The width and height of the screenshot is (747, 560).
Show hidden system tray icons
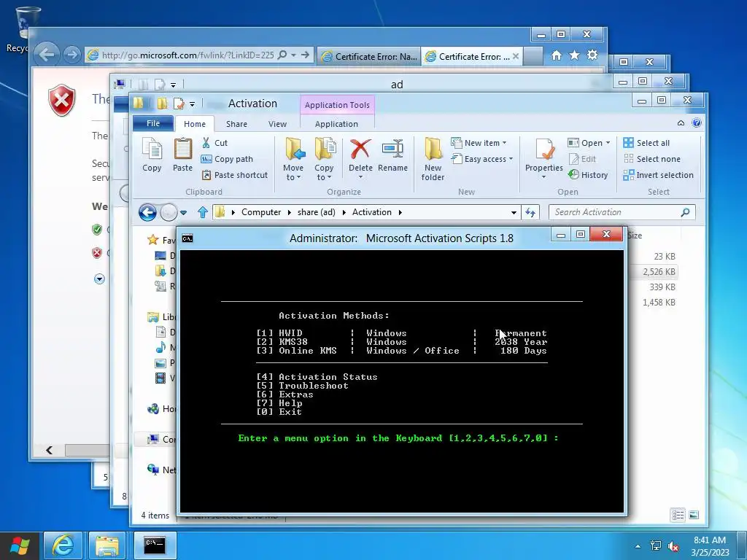pos(638,546)
